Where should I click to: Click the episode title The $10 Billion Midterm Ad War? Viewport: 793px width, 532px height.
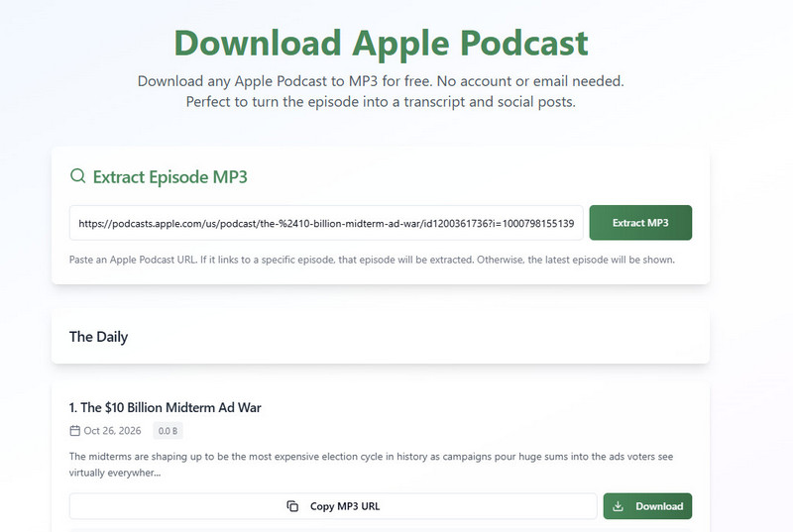(x=166, y=408)
